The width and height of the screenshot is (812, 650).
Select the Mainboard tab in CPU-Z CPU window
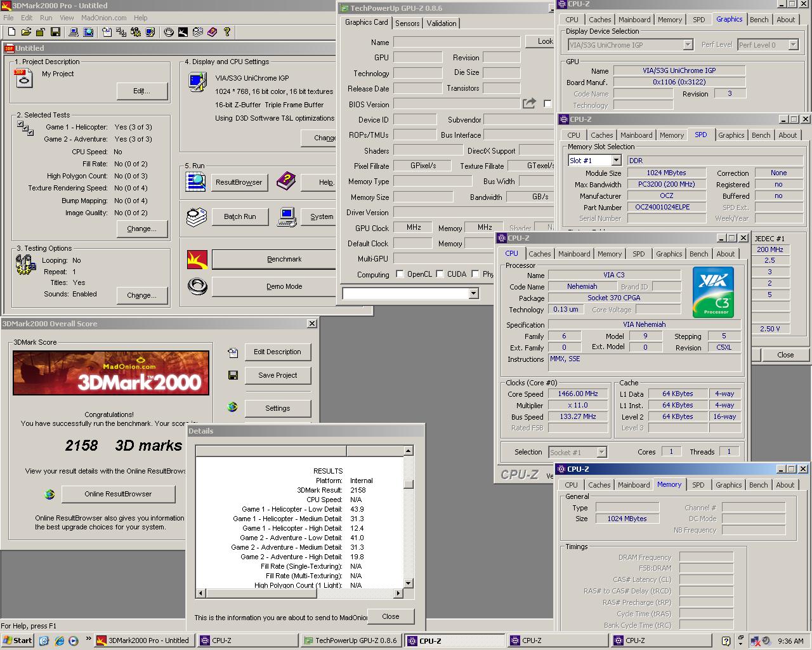point(574,254)
